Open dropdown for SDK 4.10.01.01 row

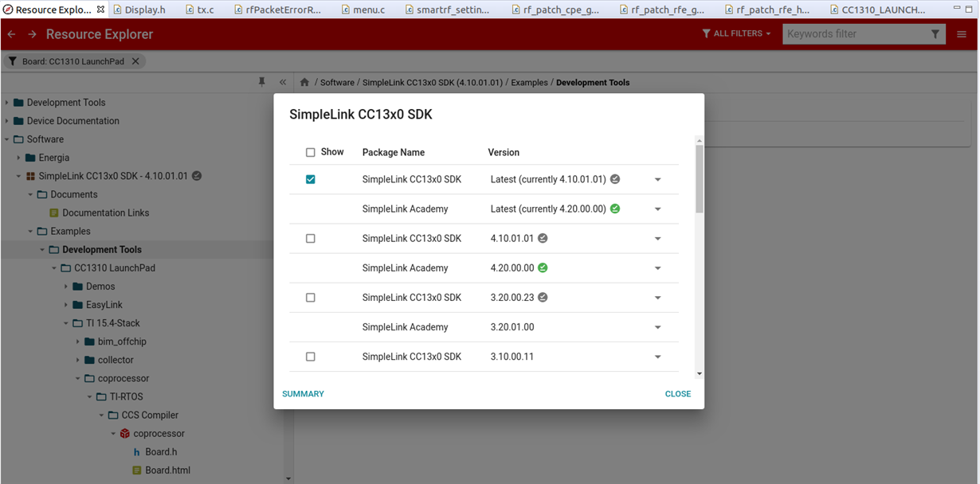658,238
